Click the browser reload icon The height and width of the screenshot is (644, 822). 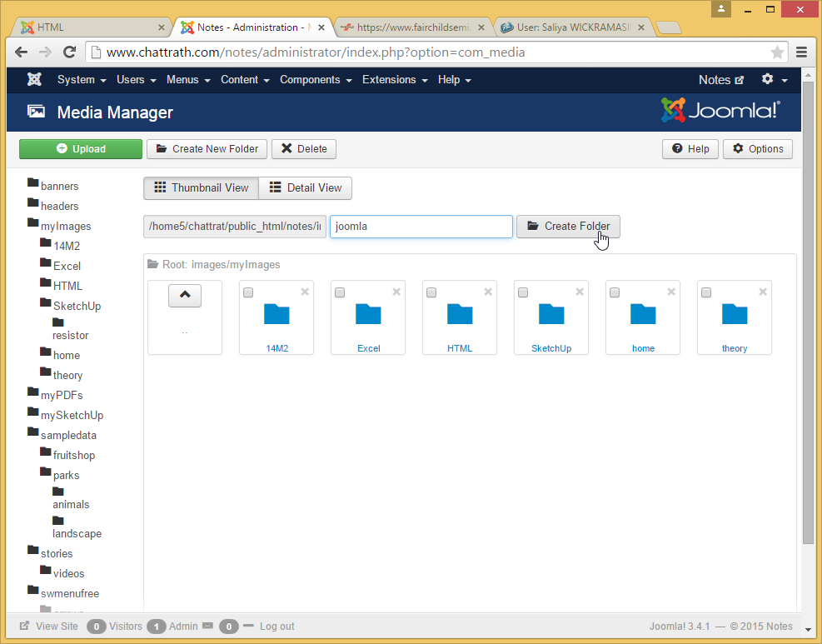pos(70,52)
